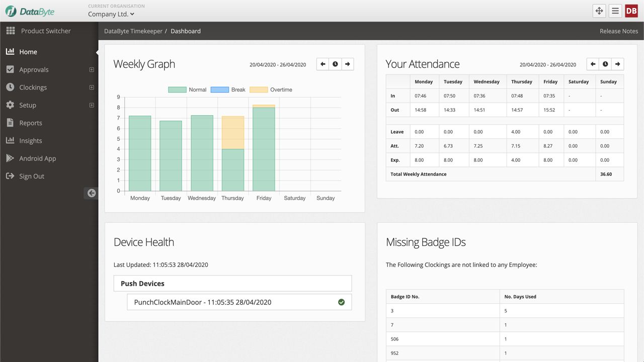The height and width of the screenshot is (362, 644).
Task: Advance Your Attendance to next week
Action: [x=618, y=64]
